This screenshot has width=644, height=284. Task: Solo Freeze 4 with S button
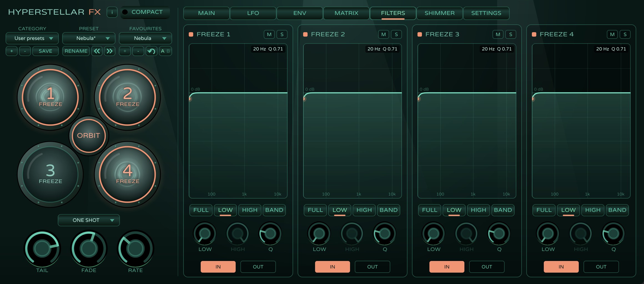pyautogui.click(x=625, y=34)
